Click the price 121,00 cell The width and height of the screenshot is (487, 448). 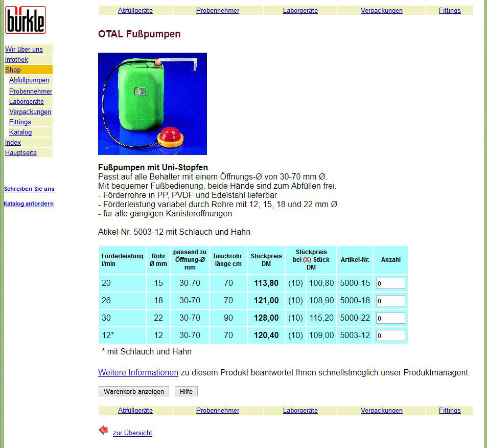tap(266, 301)
